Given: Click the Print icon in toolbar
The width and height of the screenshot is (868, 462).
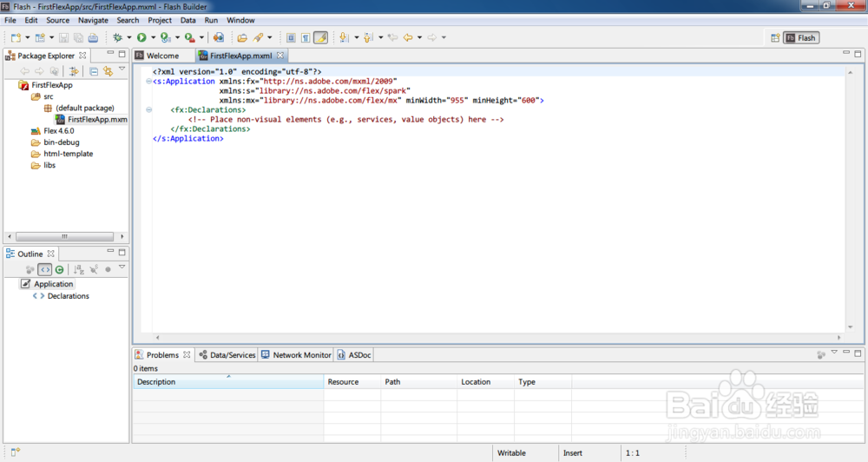Looking at the screenshot, I should pyautogui.click(x=93, y=37).
